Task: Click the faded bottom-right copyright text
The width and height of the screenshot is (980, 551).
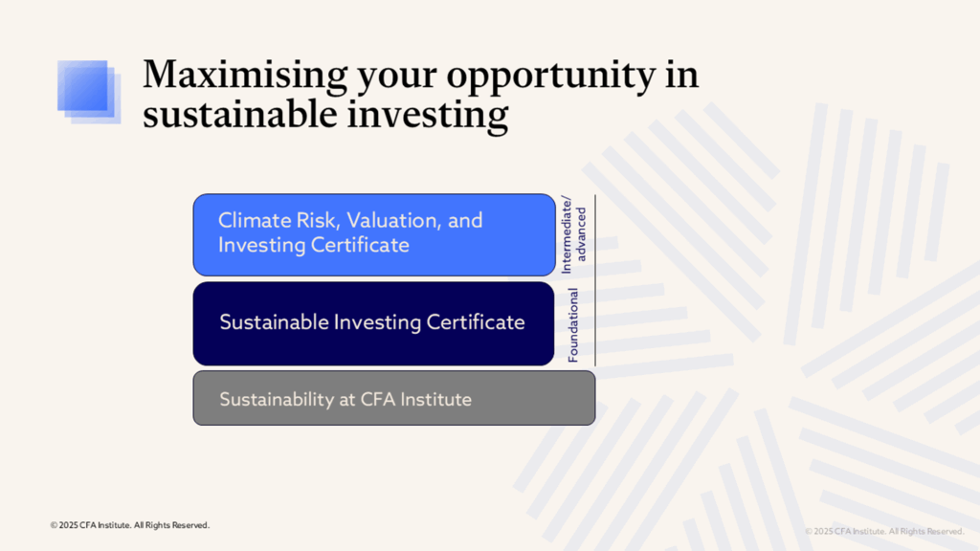Action: (x=883, y=531)
